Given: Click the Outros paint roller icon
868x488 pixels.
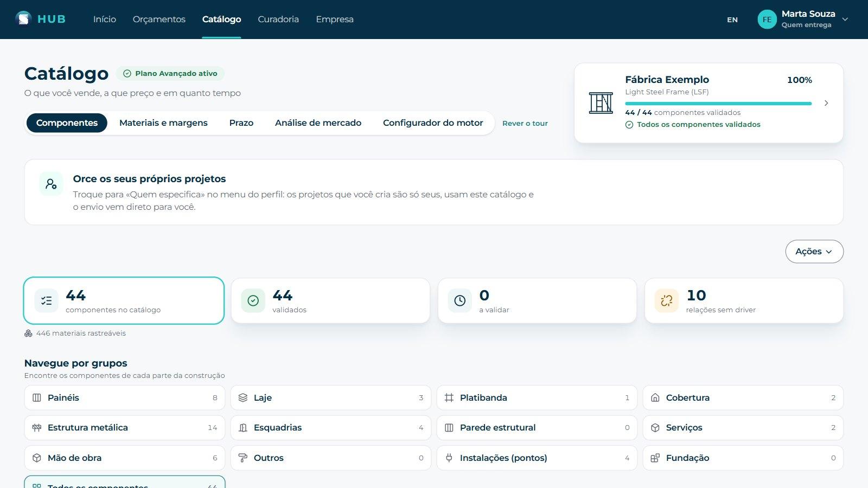Looking at the screenshot, I should tap(243, 458).
